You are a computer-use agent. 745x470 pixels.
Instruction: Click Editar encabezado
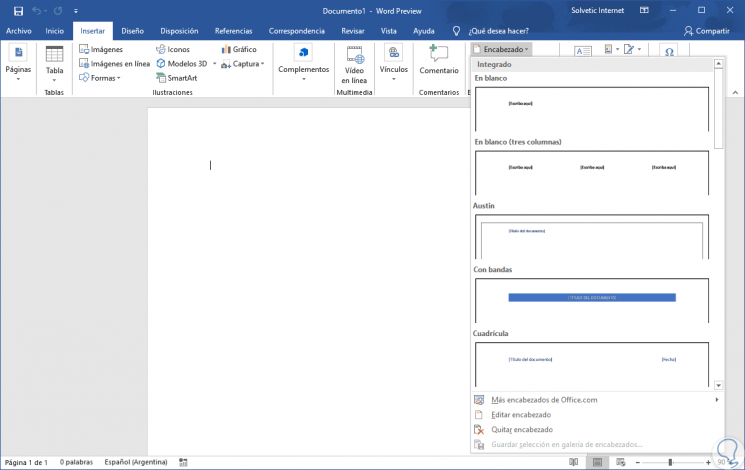(x=597, y=414)
